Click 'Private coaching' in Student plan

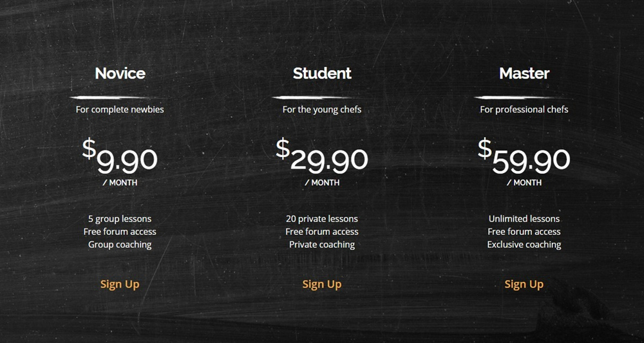(322, 245)
